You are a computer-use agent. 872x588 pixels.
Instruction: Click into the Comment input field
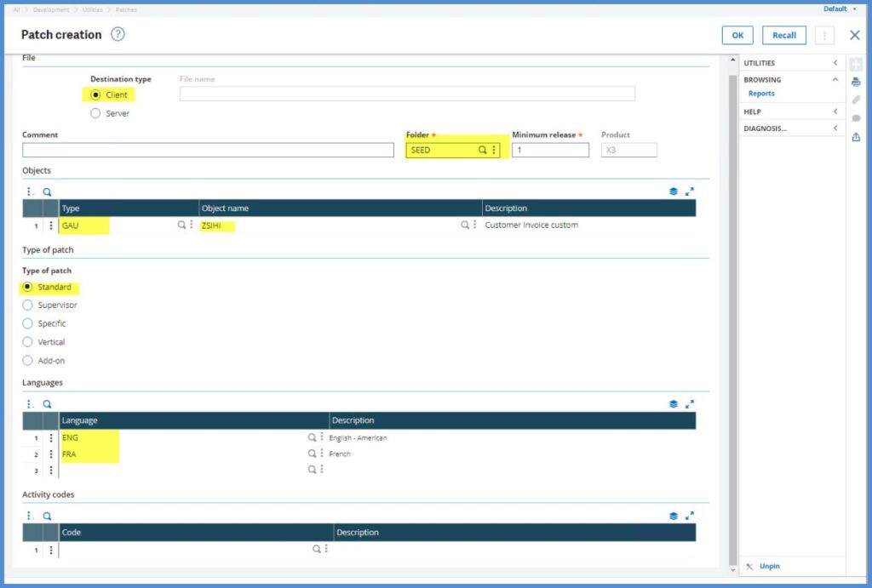(x=208, y=151)
